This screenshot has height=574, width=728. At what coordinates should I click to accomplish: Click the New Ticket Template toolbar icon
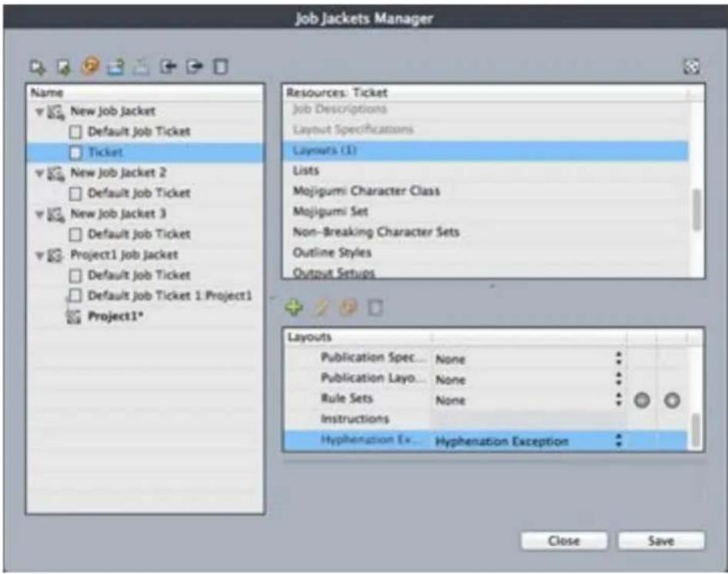[64, 67]
